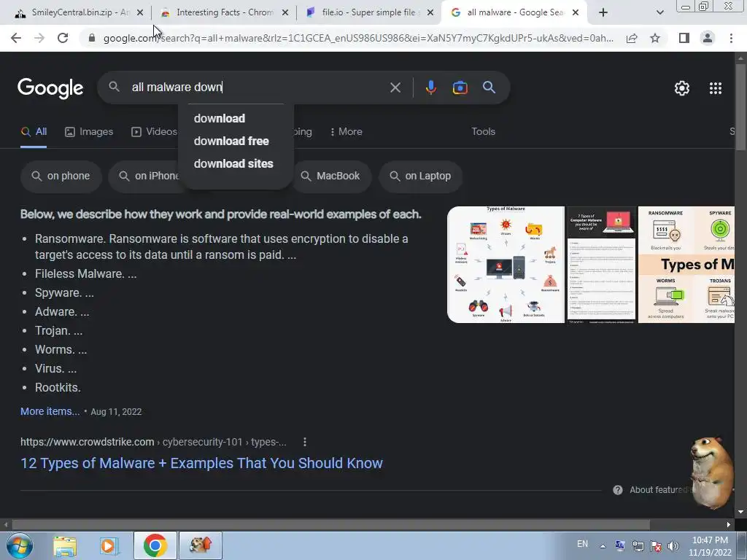The image size is (747, 560).
Task: Click the padlock site info icon
Action: tap(92, 38)
